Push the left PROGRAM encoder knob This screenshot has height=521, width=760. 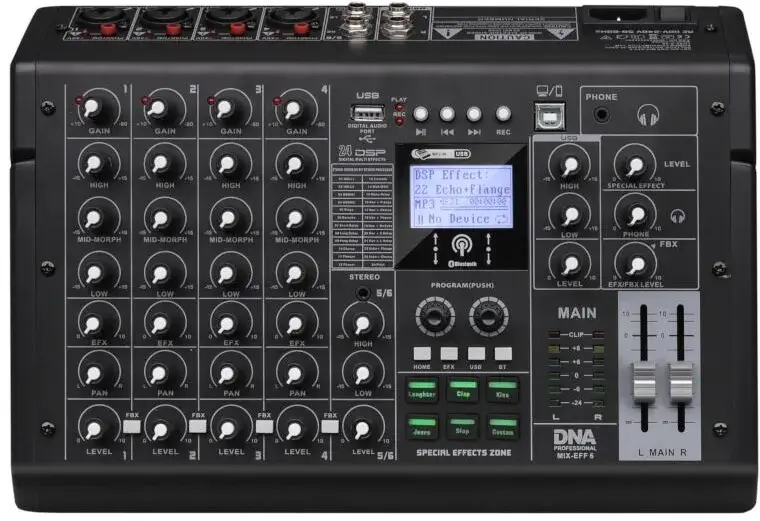pos(435,316)
